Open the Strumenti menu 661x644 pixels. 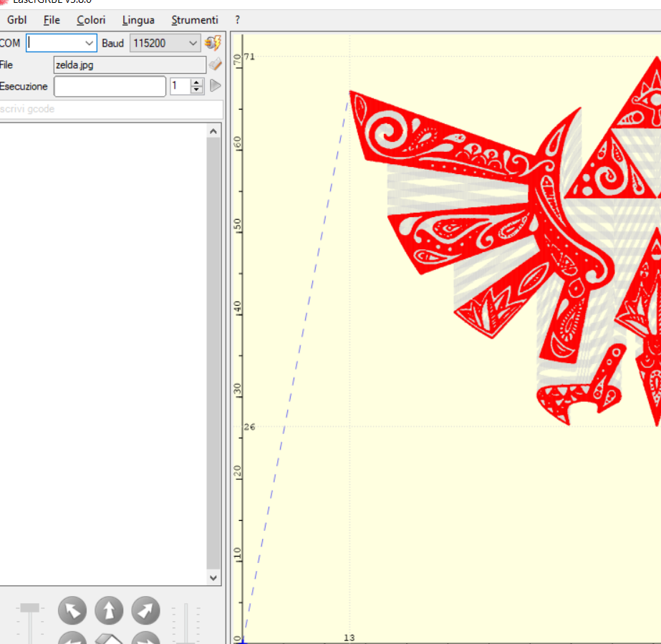click(x=195, y=20)
